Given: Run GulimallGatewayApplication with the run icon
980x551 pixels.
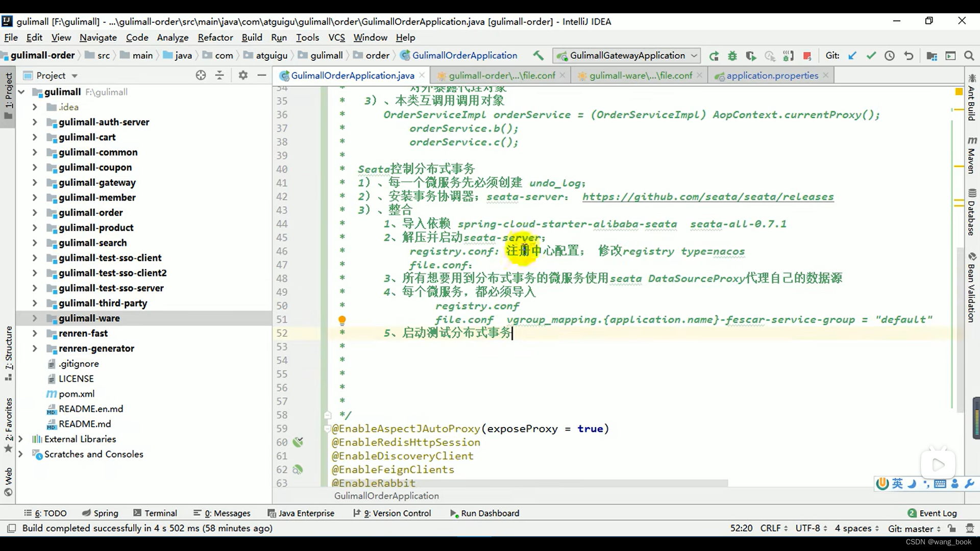Looking at the screenshot, I should coord(714,56).
